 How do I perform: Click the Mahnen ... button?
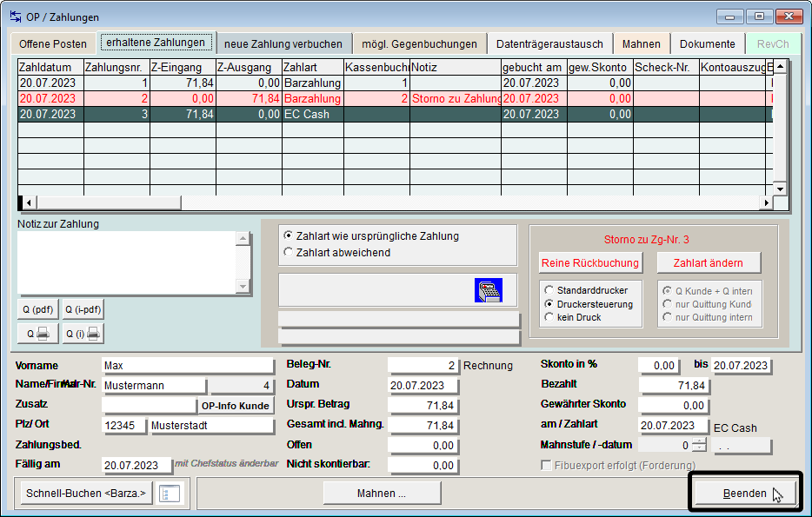click(x=382, y=494)
